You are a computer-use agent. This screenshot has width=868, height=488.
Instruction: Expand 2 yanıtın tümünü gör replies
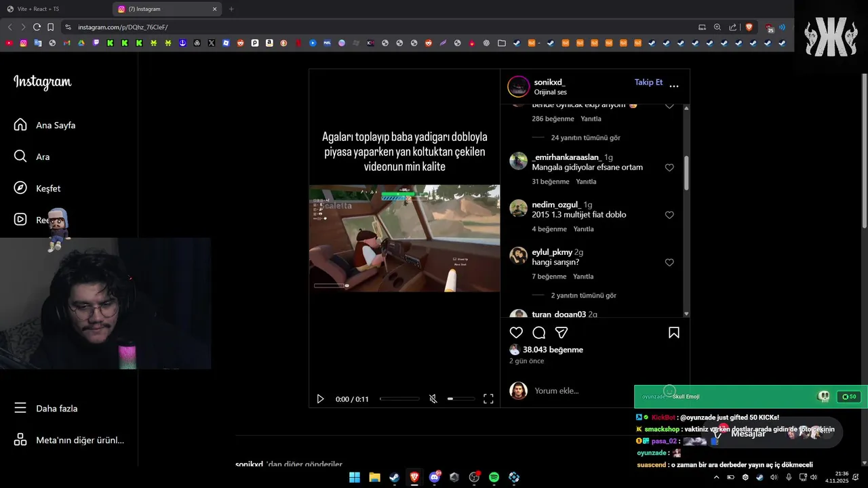[583, 296]
